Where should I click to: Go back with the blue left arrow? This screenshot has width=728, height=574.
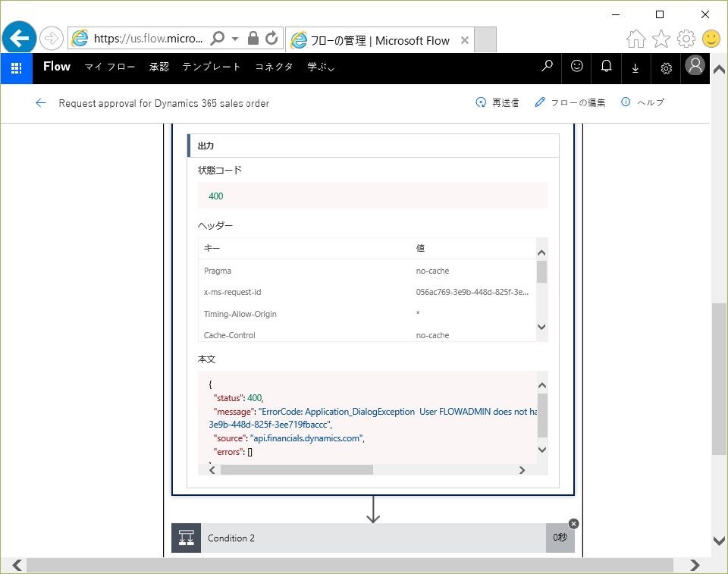41,103
